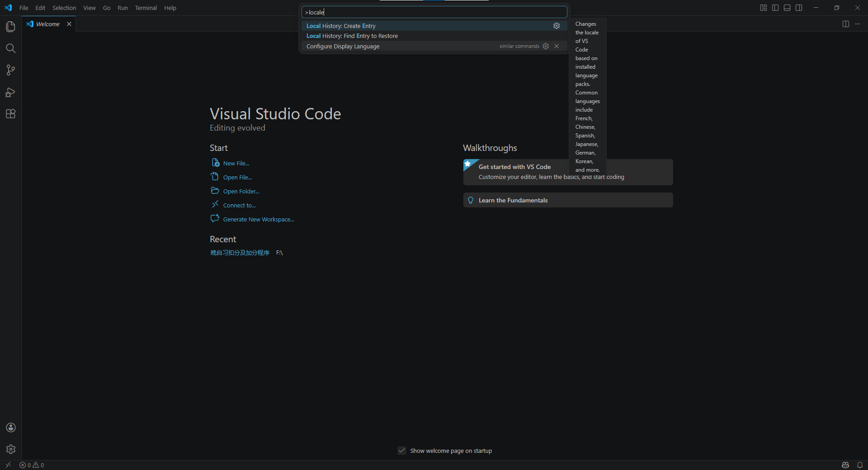Viewport: 868px width, 470px height.
Task: Open the Accounts icon in activity bar
Action: coord(11,428)
